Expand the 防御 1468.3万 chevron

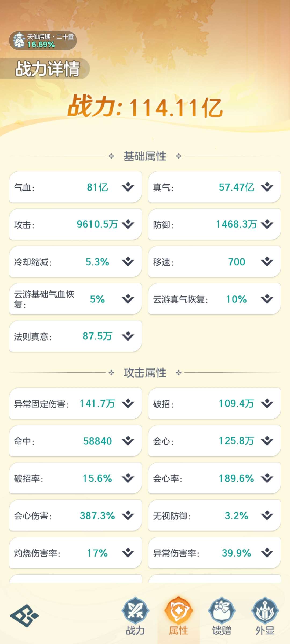click(267, 224)
